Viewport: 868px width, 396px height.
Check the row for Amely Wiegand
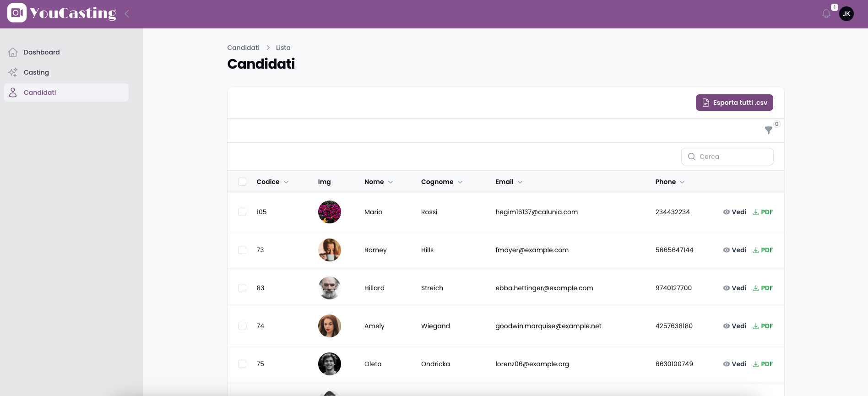[x=242, y=326]
